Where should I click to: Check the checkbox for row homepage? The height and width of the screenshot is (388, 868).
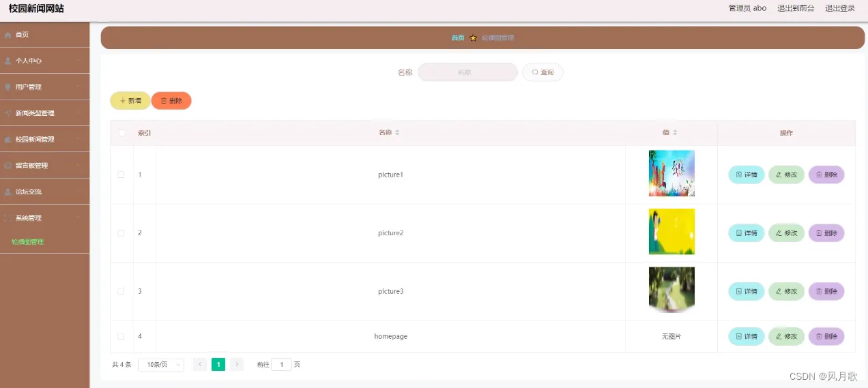(121, 336)
